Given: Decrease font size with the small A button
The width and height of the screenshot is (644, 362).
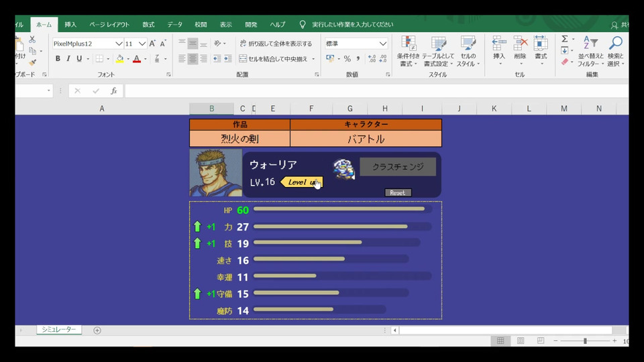Looking at the screenshot, I should (163, 44).
